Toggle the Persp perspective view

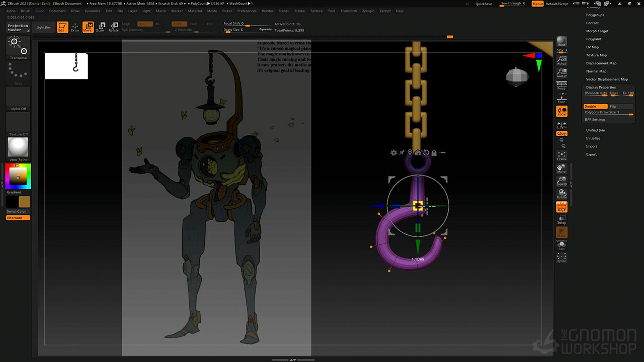[561, 85]
